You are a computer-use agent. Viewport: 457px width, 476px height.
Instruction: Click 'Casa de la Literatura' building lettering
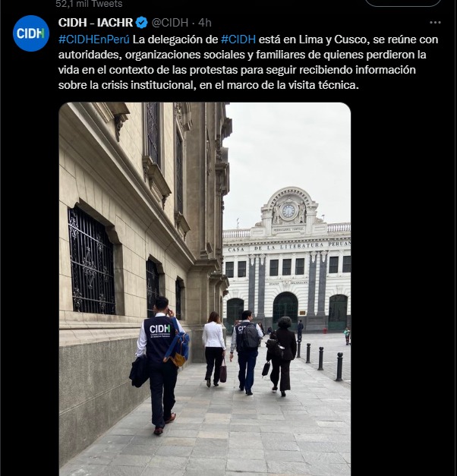click(x=288, y=247)
